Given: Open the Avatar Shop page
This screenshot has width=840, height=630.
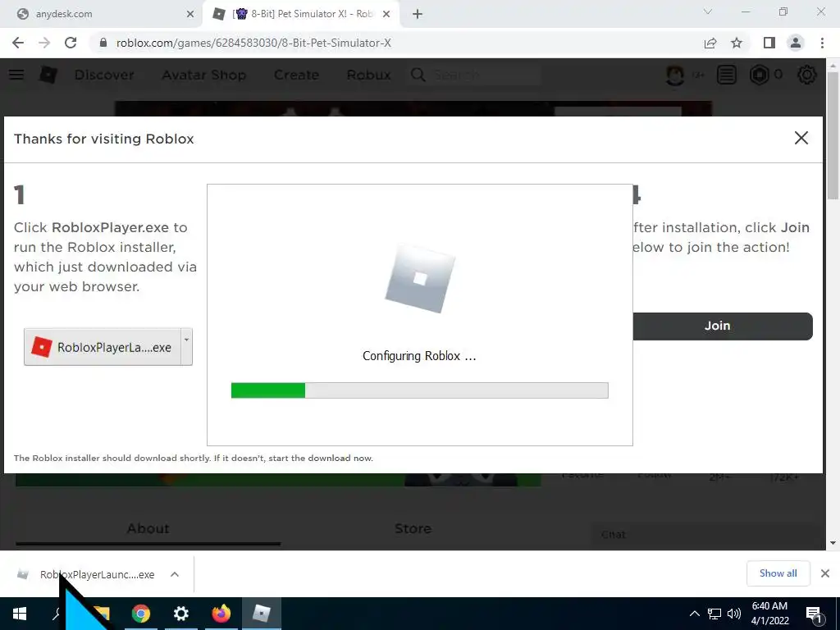Looking at the screenshot, I should tap(204, 75).
